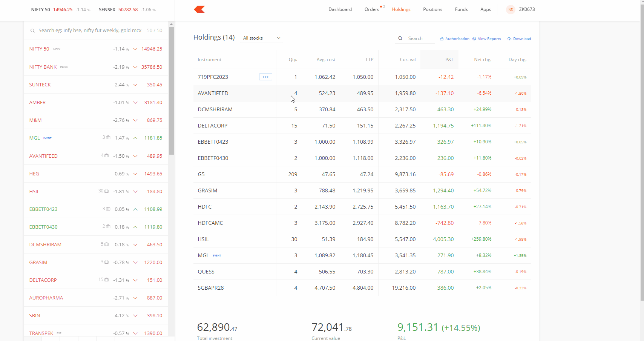
Task: Open the 719PFC2023 row options ellipsis
Action: pos(265,77)
